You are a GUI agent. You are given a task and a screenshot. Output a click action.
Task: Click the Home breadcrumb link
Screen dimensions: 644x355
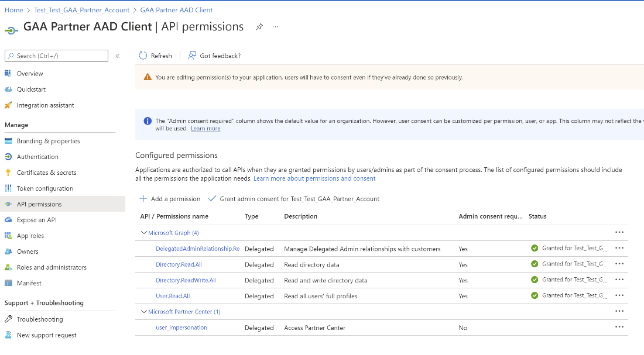tap(14, 10)
